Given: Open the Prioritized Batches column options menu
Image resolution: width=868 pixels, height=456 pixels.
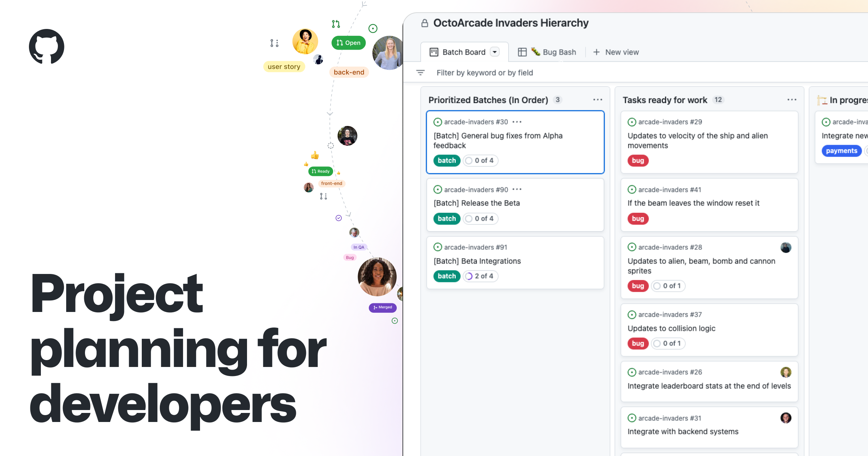Looking at the screenshot, I should click(597, 100).
